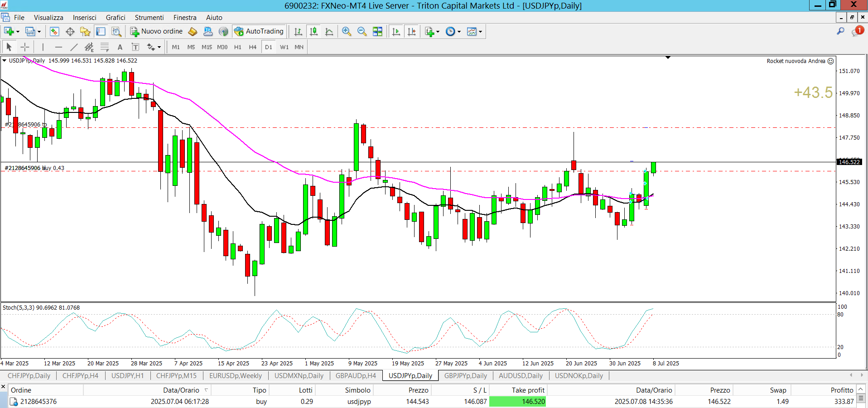Open the Strategy Tester magnifier icon
The width and height of the screenshot is (868, 408).
[x=116, y=31]
